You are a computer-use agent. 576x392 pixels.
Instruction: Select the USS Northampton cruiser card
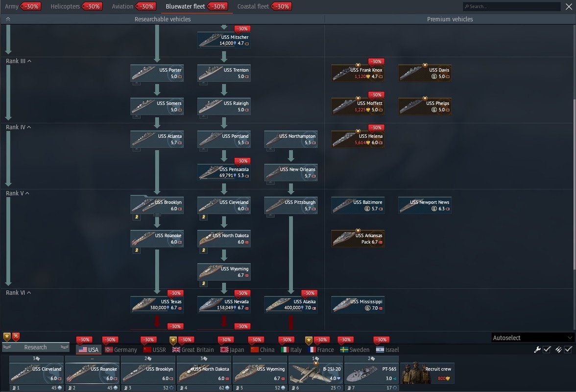point(290,139)
